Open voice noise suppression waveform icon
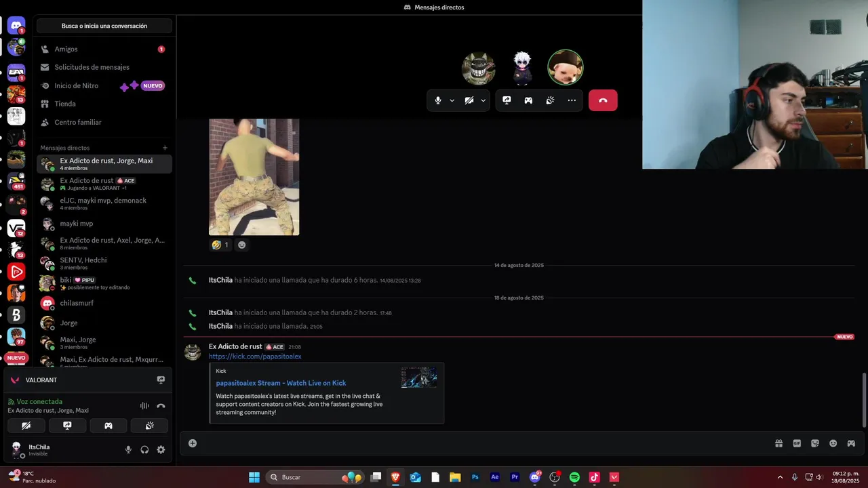Image resolution: width=868 pixels, height=488 pixels. coord(144,406)
